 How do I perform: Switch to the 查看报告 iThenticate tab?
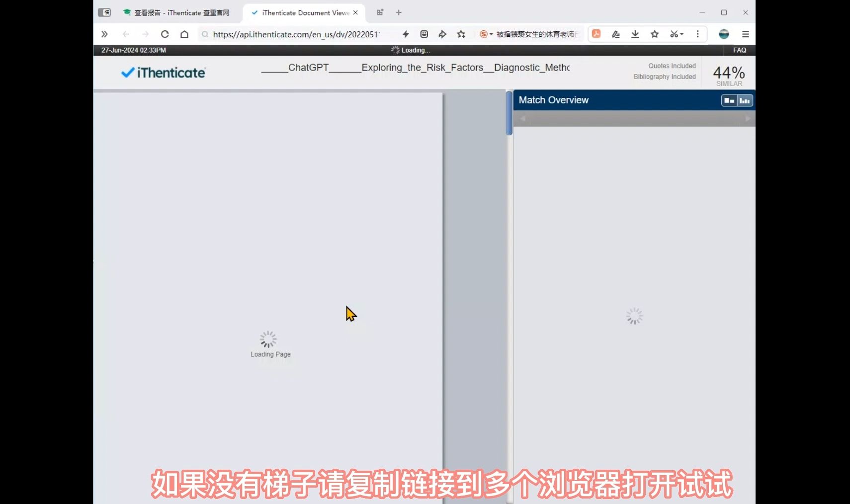[x=176, y=12]
